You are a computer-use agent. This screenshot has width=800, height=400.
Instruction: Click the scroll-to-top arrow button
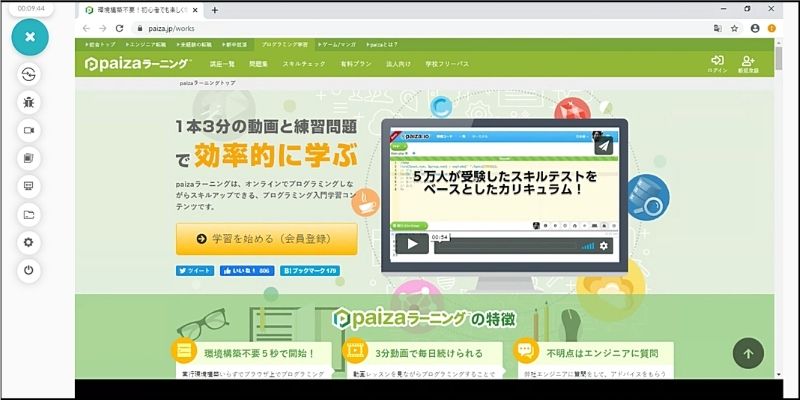pyautogui.click(x=748, y=353)
